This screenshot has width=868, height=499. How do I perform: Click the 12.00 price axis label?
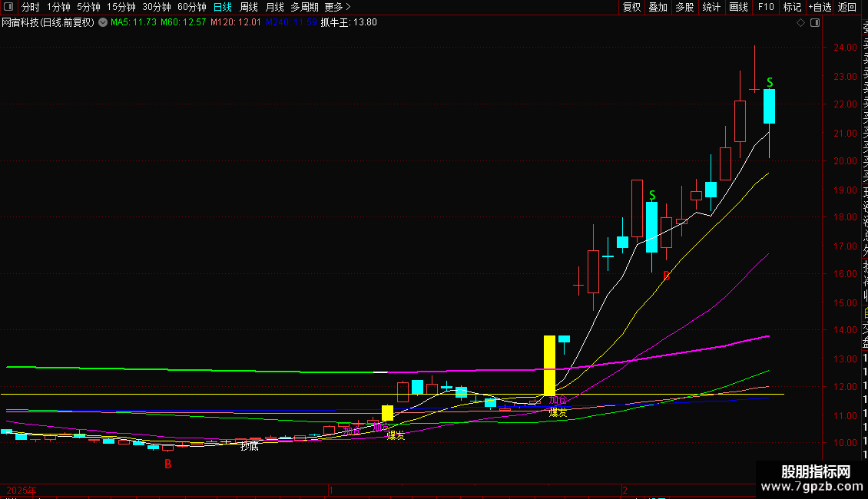point(845,387)
